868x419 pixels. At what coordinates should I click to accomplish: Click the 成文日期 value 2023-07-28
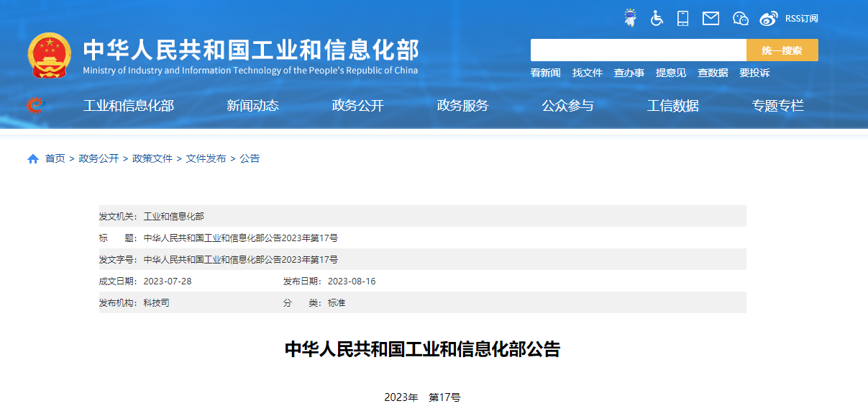pyautogui.click(x=168, y=281)
